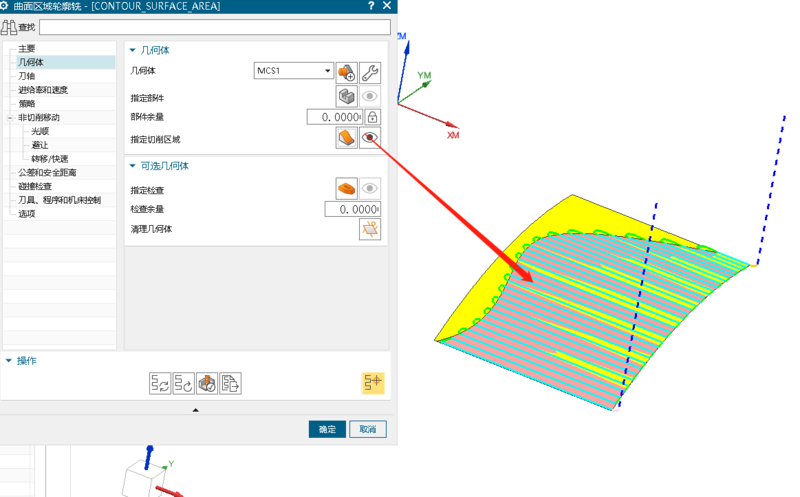Screen dimensions: 800x497
Task: Open 选项 tree item
Action: tap(27, 214)
